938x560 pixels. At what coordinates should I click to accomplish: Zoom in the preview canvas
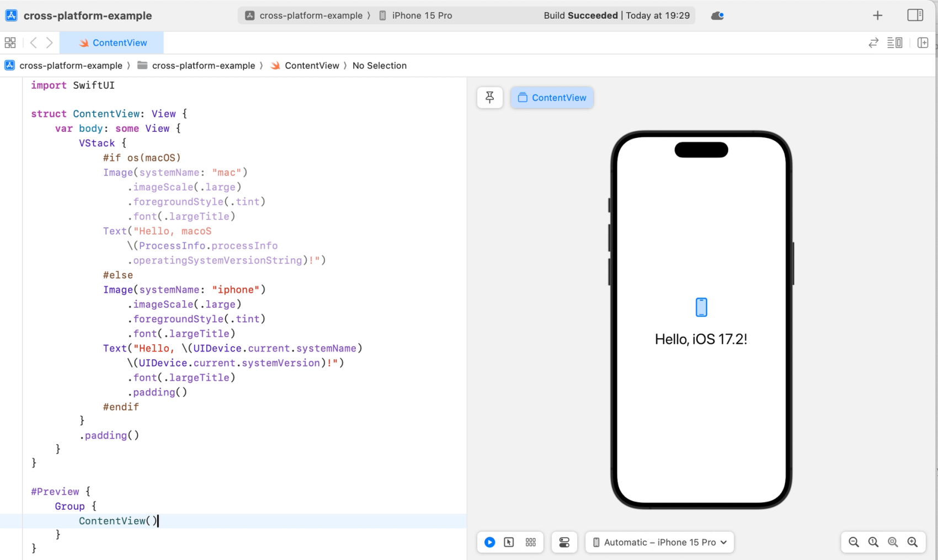[x=913, y=542]
